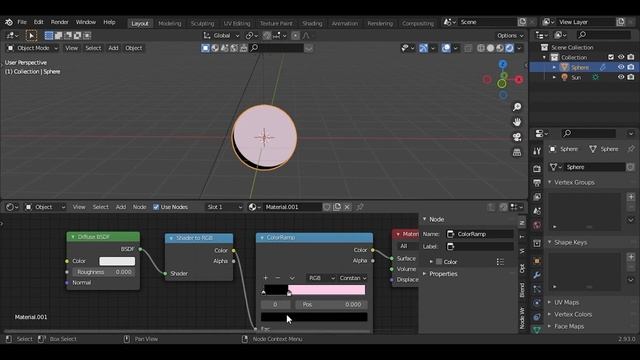This screenshot has width=640, height=360.
Task: Hide Sphere in viewport via eye
Action: click(621, 67)
